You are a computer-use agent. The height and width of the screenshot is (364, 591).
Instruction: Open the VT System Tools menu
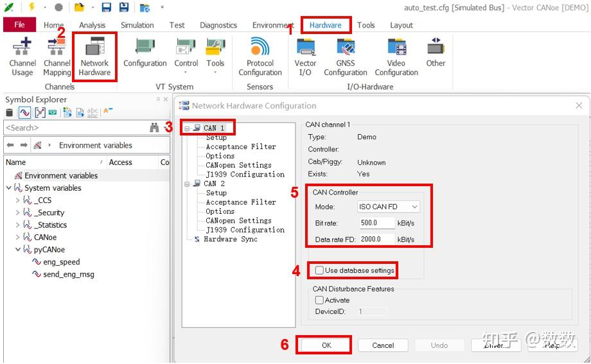tap(215, 56)
